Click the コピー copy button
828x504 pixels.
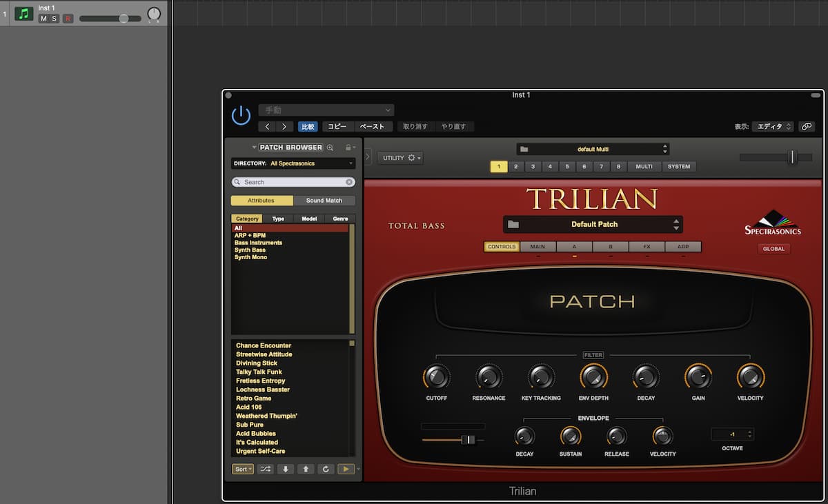pyautogui.click(x=337, y=127)
